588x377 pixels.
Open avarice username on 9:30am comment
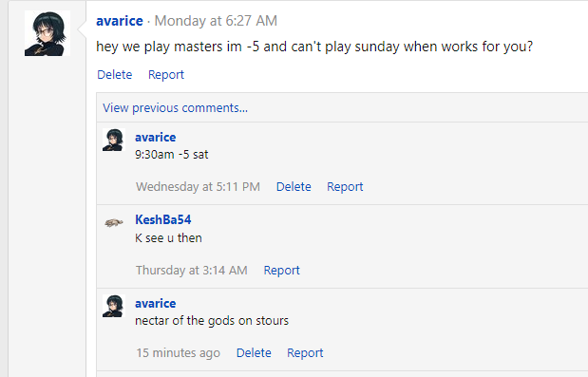pyautogui.click(x=155, y=137)
